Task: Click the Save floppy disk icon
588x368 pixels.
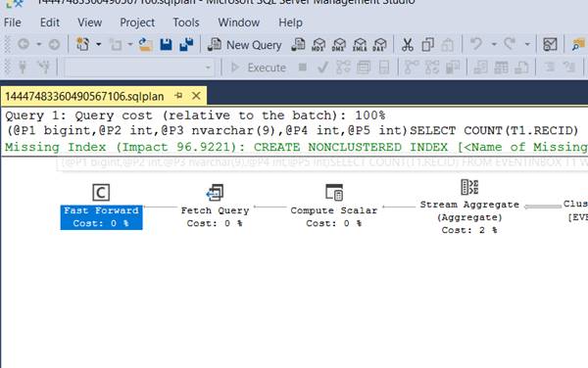Action: 167,44
